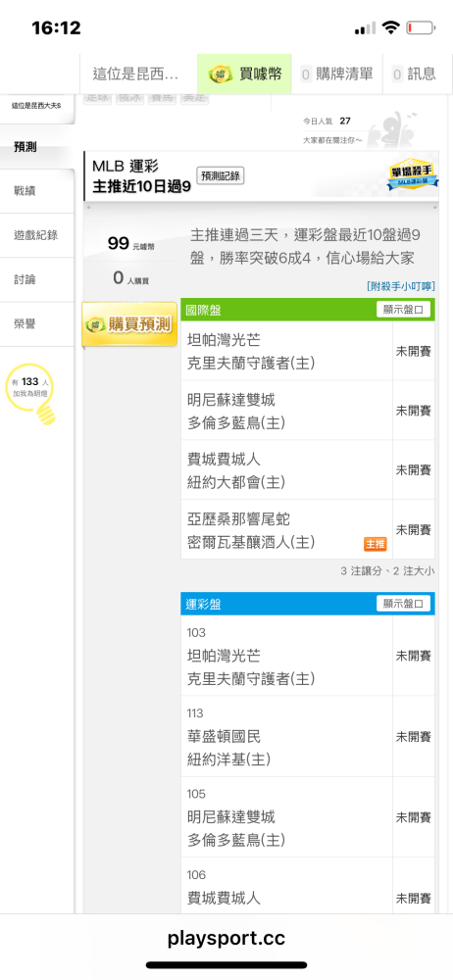Tap the coin icon on 購買預測 button

click(96, 324)
